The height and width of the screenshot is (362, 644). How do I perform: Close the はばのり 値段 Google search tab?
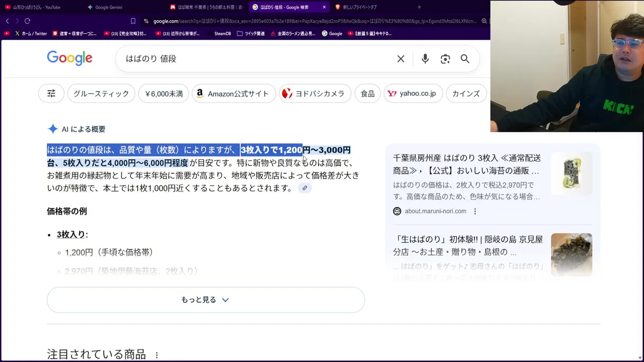point(324,7)
